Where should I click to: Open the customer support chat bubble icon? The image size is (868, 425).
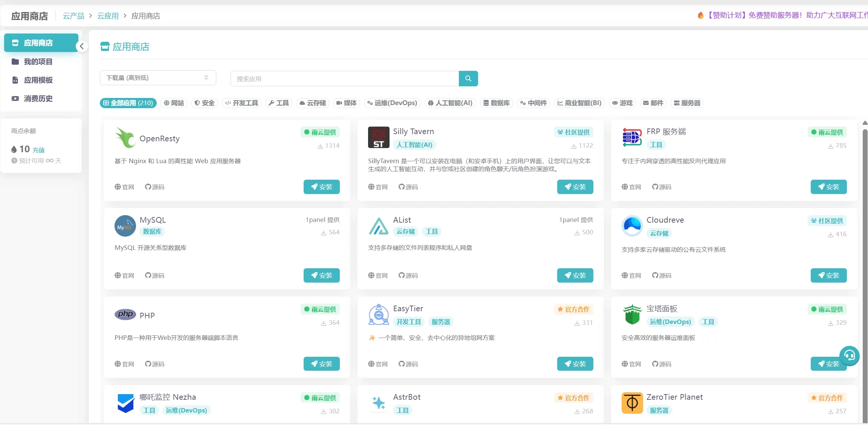click(850, 355)
